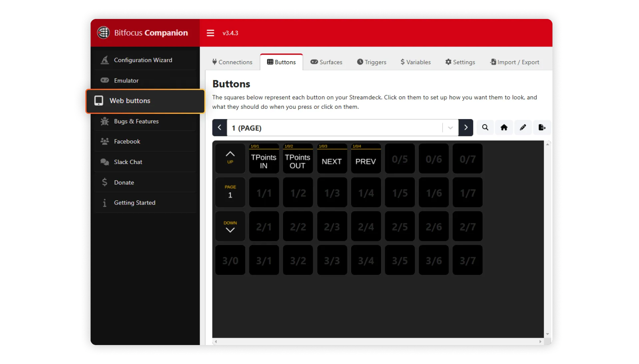Open Bugs & Features link

point(145,121)
